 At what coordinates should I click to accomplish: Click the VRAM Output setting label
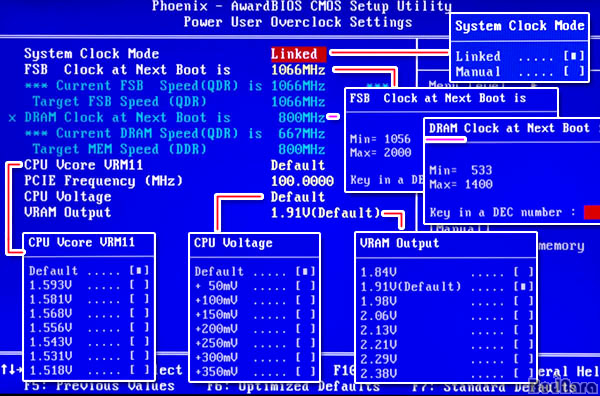pyautogui.click(x=68, y=213)
